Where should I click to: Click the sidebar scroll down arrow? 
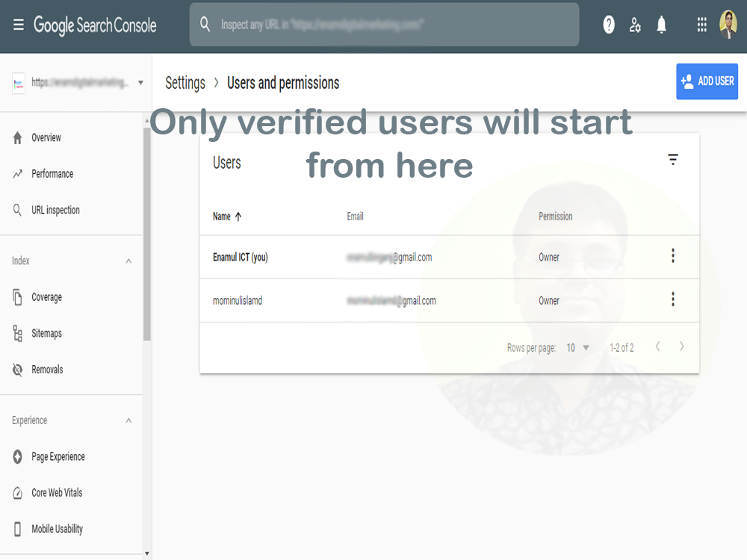tap(146, 553)
